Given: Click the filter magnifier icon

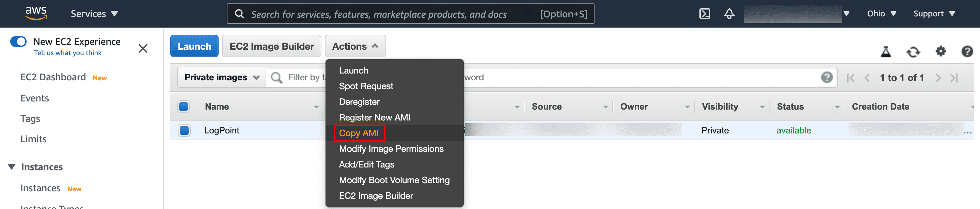Looking at the screenshot, I should tap(276, 78).
